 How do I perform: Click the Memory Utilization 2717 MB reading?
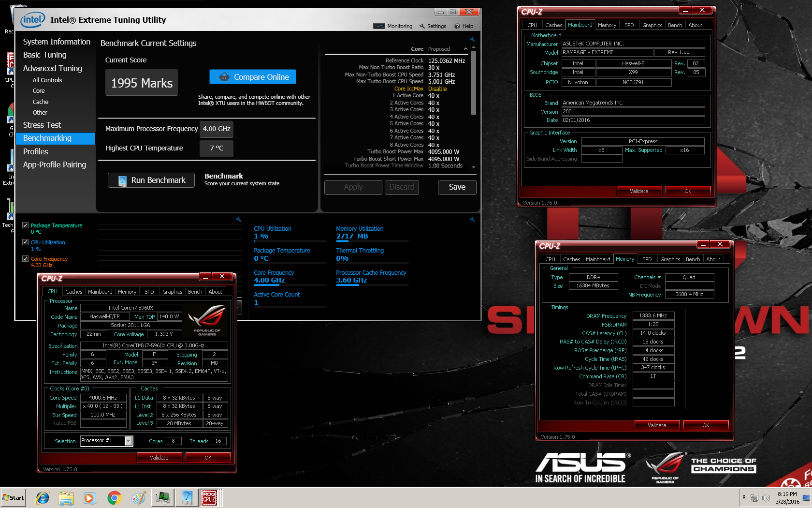352,236
